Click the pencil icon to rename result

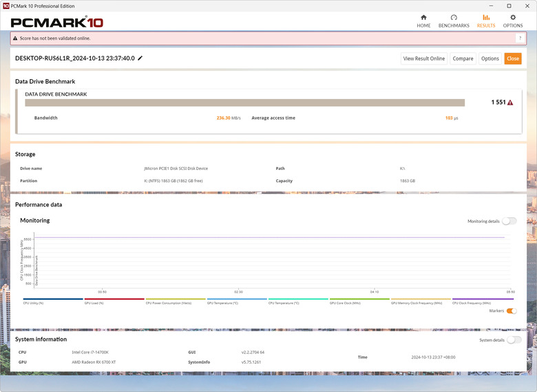pos(140,58)
